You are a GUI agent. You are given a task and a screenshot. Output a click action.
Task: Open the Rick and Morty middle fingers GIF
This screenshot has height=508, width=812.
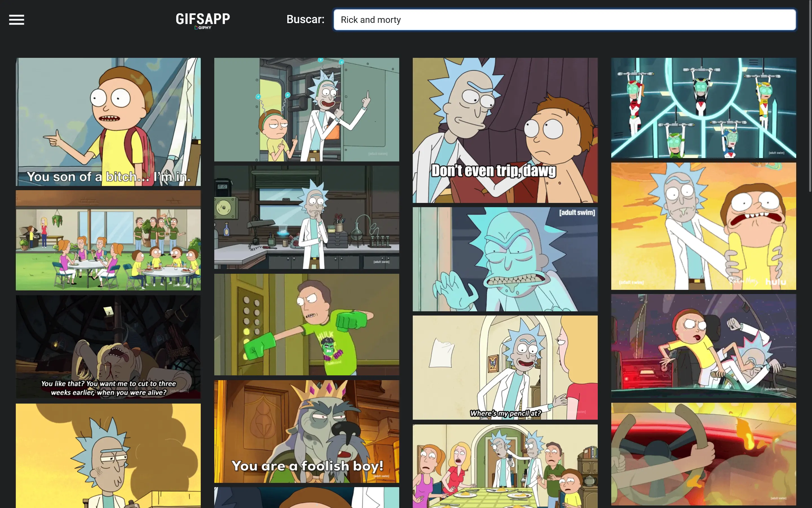click(x=307, y=110)
